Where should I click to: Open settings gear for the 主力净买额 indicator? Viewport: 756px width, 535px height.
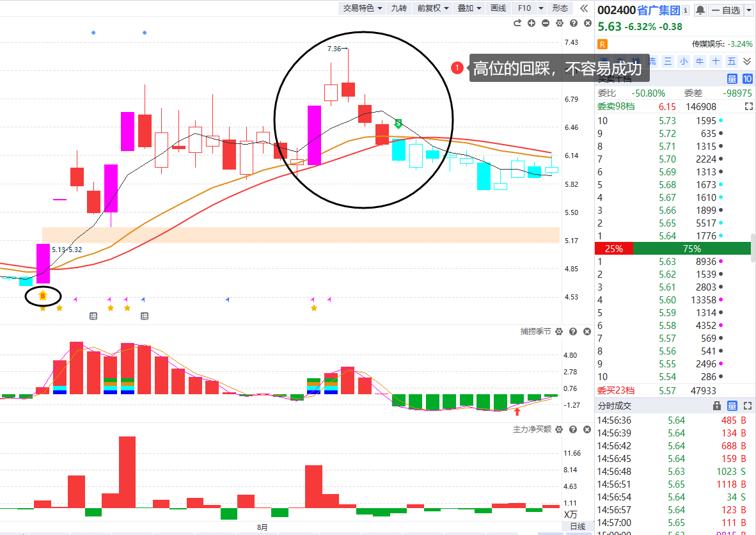coord(559,429)
